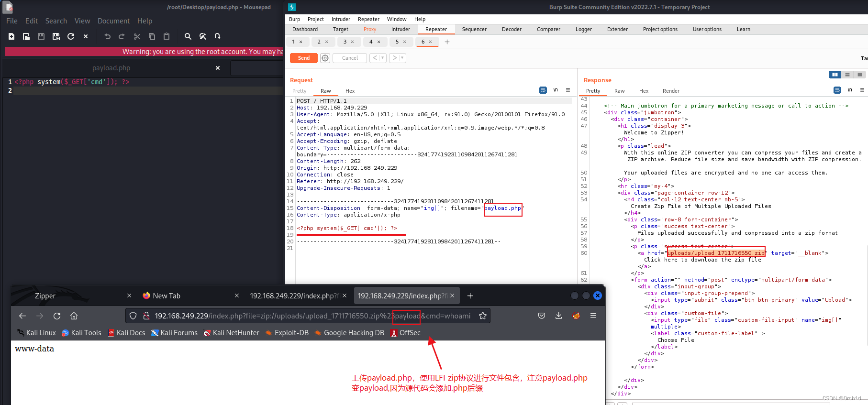Open Find with Mousepad's magnifier icon
This screenshot has width=868, height=405.
pyautogui.click(x=188, y=36)
